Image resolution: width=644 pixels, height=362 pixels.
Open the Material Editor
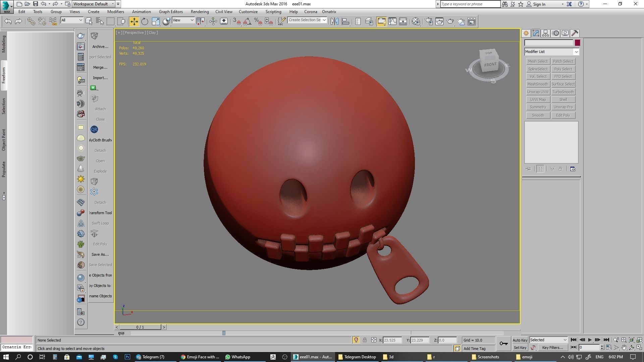416,21
